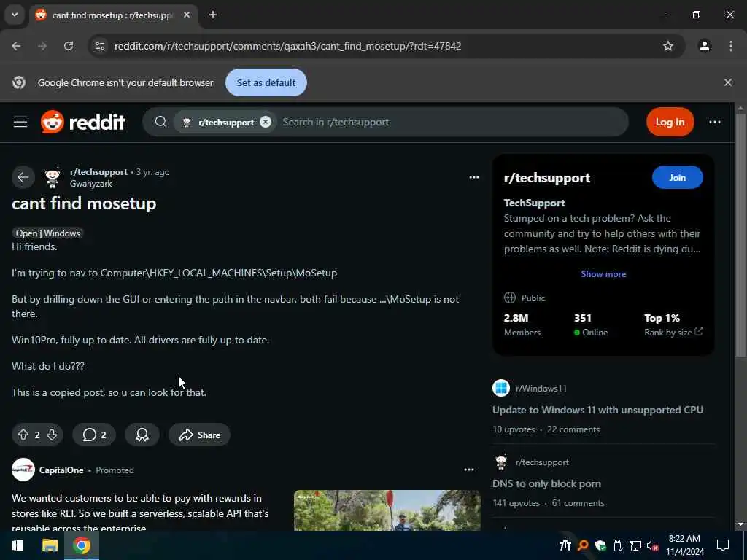Share the post via Share button
This screenshot has height=560, width=747.
(200, 435)
